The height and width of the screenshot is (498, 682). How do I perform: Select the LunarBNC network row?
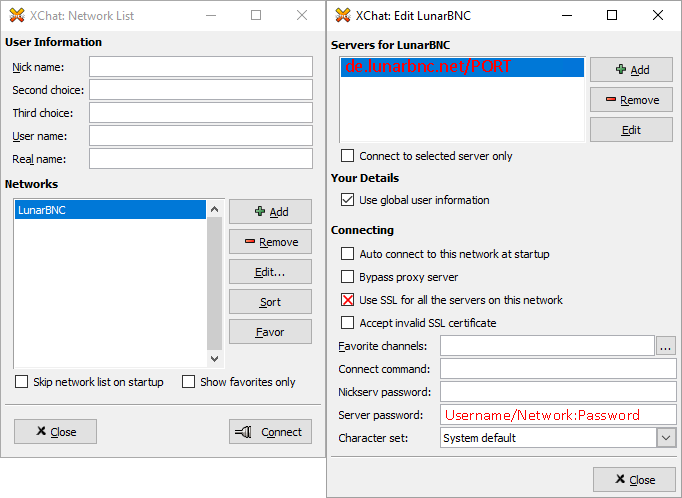click(110, 210)
